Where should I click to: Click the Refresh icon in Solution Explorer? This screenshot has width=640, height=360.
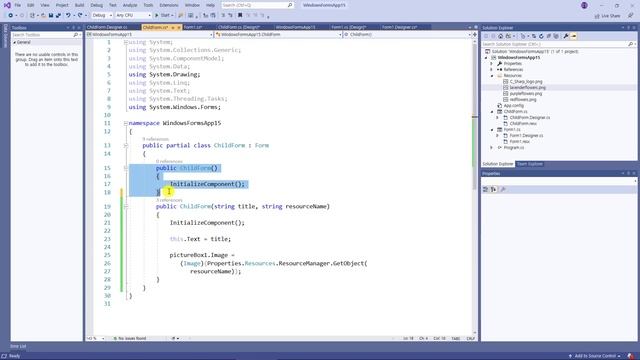(541, 36)
